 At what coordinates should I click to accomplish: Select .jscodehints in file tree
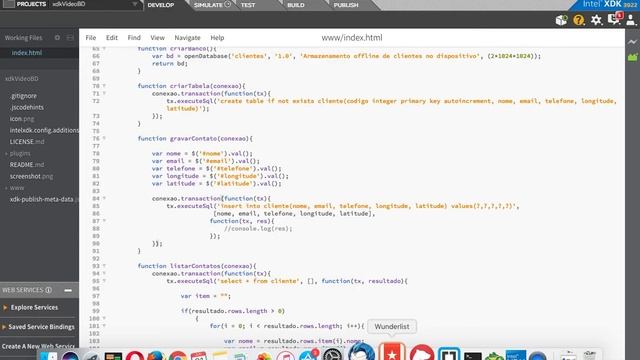point(27,107)
